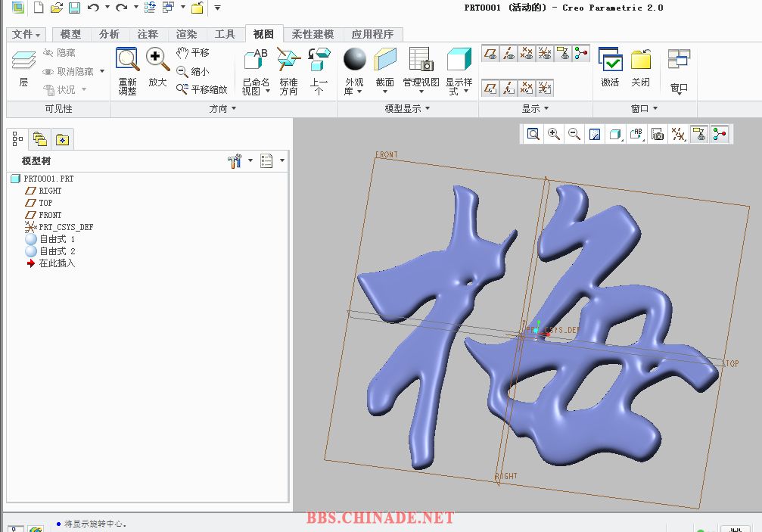Toggle coordinate system display in ribbon

(x=545, y=53)
